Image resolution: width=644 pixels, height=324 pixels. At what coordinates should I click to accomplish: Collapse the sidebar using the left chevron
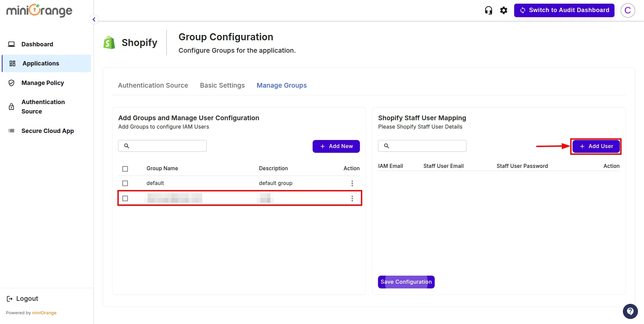pos(94,19)
